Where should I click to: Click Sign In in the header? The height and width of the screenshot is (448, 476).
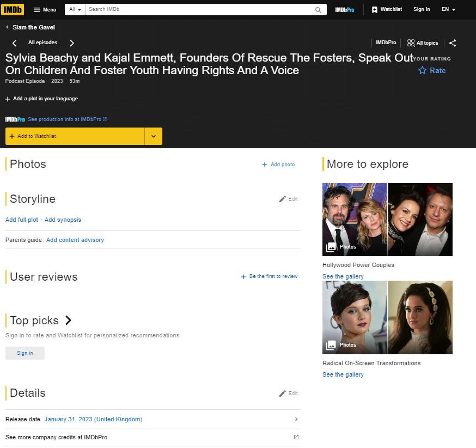coord(422,9)
